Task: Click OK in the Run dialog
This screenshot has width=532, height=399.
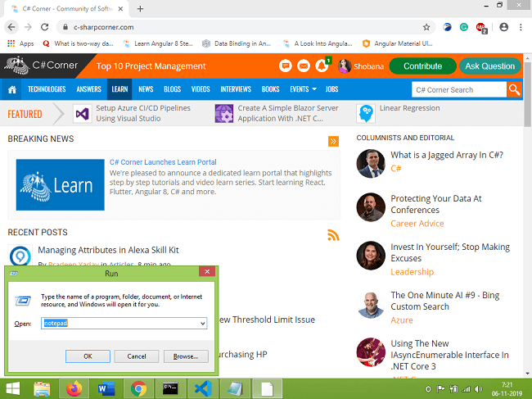Action: (x=88, y=356)
